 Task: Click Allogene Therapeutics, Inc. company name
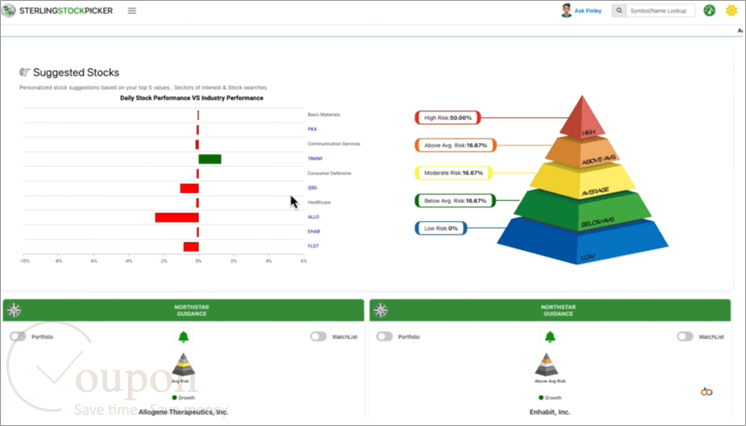click(183, 412)
